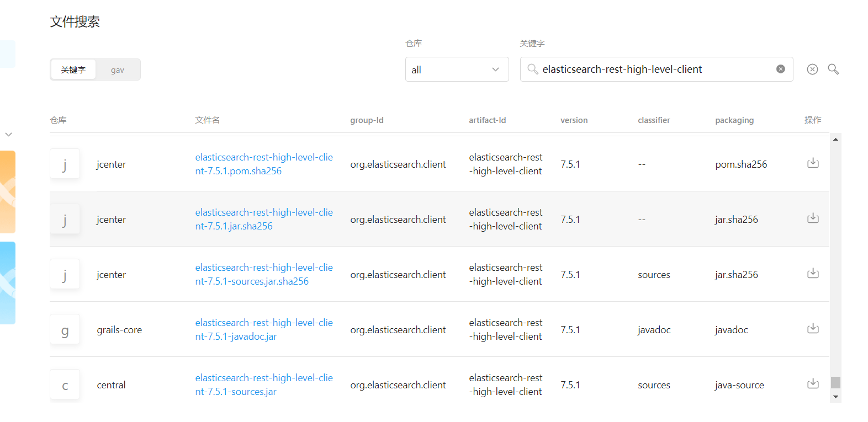868x422 pixels.
Task: Click the results list scrollbar thumb
Action: 835,382
